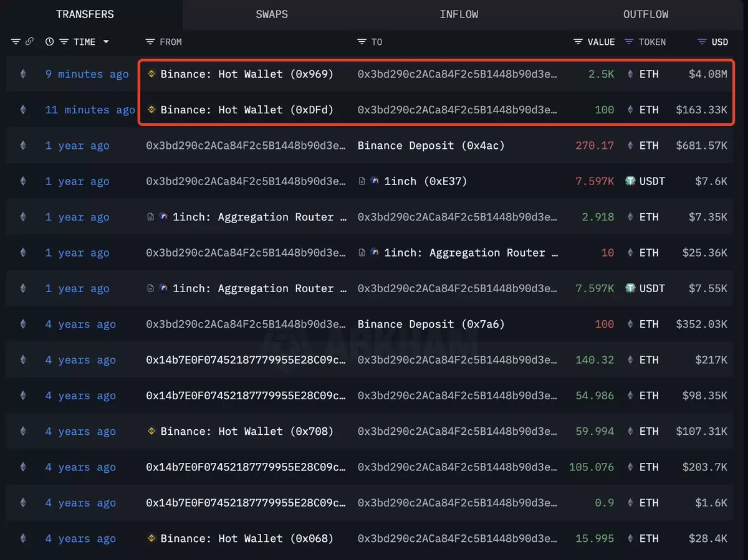Click the $1.6K USD amount
Screen dimensions: 748x560
[711, 503]
